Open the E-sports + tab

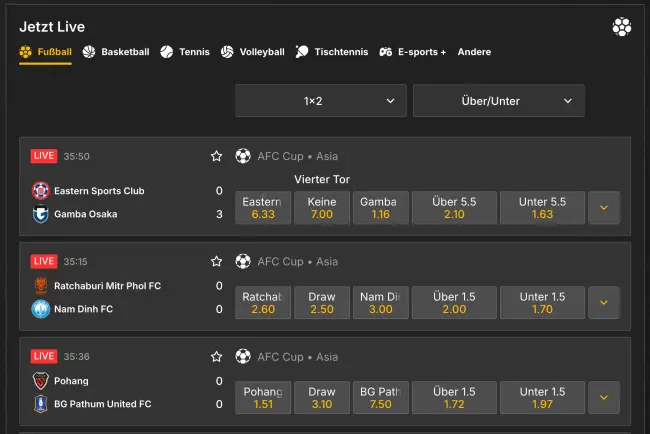[x=412, y=52]
